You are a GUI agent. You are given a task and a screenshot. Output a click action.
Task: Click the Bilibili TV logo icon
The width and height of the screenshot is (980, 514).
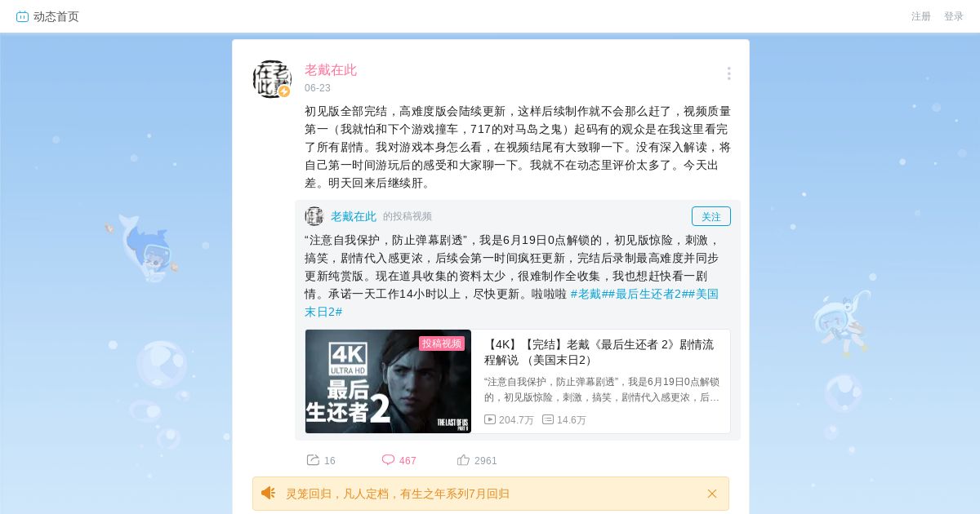point(22,16)
